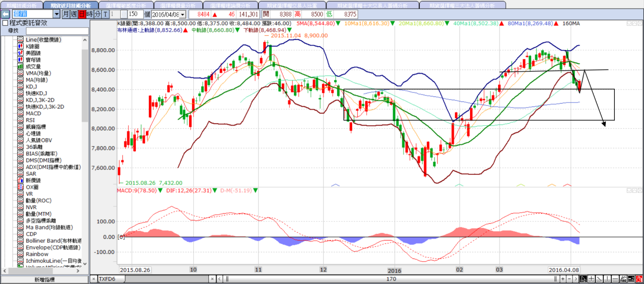
Task: Open the Fibonacci retracement tool
Action: point(623,279)
